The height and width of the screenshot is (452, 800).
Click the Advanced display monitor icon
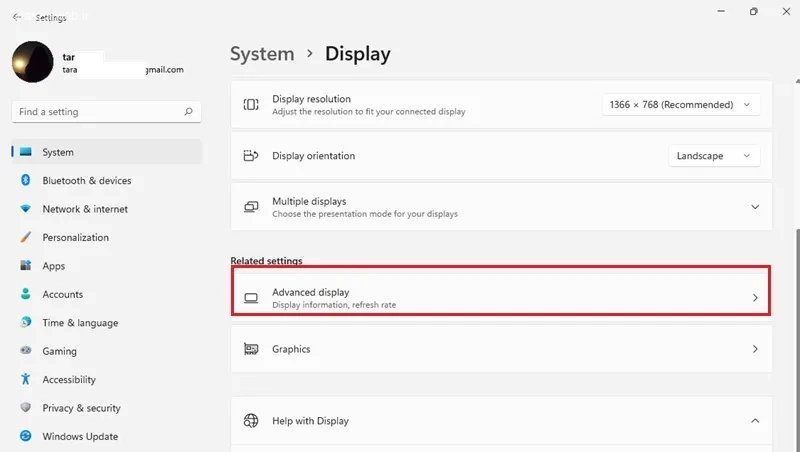tap(251, 298)
